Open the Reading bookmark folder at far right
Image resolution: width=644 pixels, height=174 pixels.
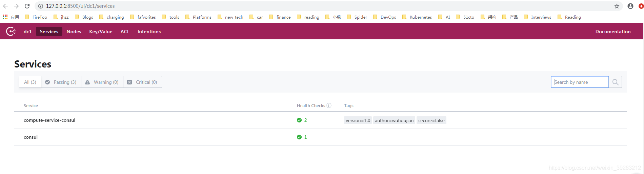coord(569,17)
